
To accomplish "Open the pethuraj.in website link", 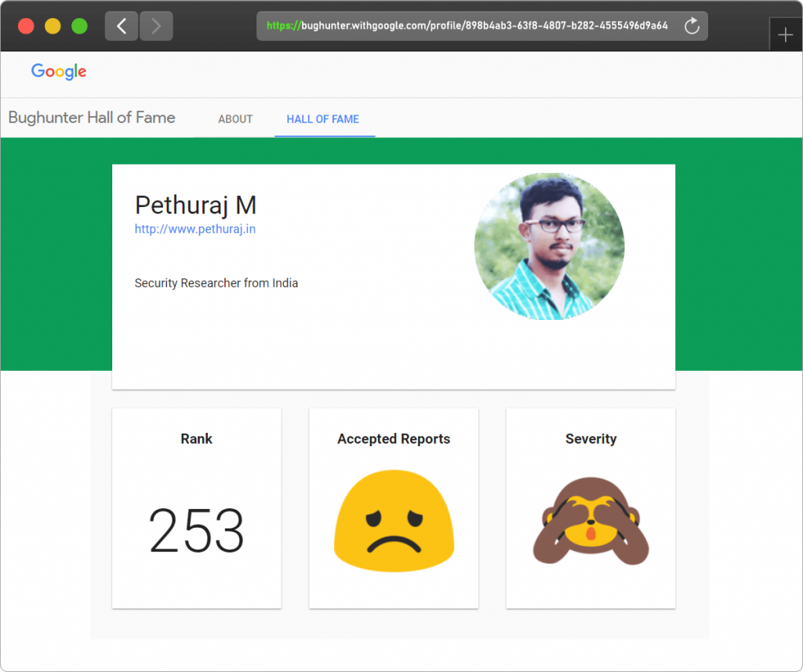I will [195, 229].
